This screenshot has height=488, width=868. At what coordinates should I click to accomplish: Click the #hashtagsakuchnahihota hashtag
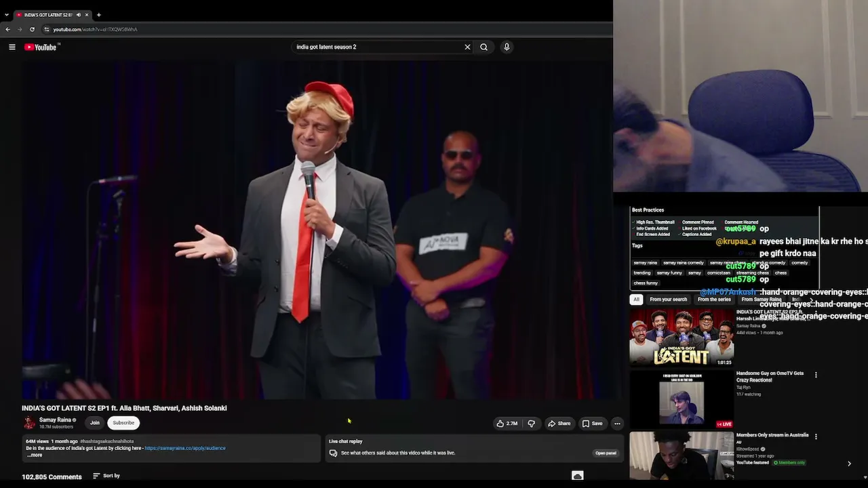106,441
